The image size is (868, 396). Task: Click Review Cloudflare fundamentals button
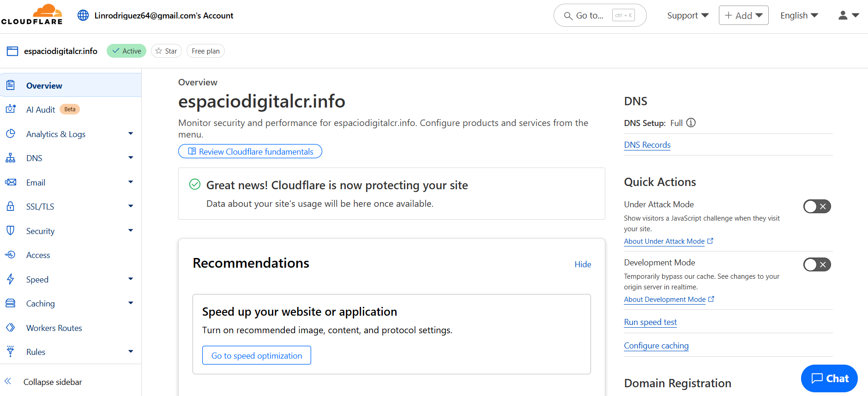pos(250,151)
